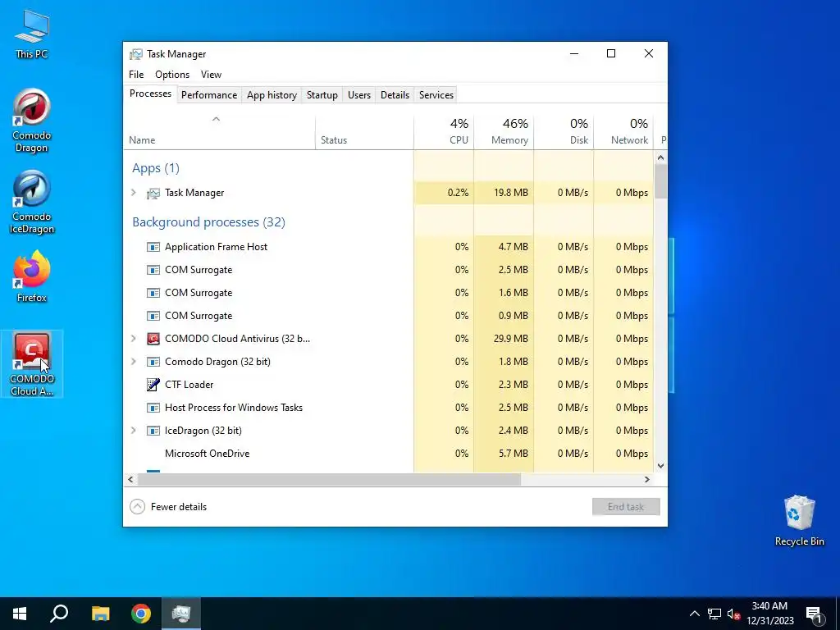Click the IceDragon (32 bit) process icon

click(x=153, y=431)
